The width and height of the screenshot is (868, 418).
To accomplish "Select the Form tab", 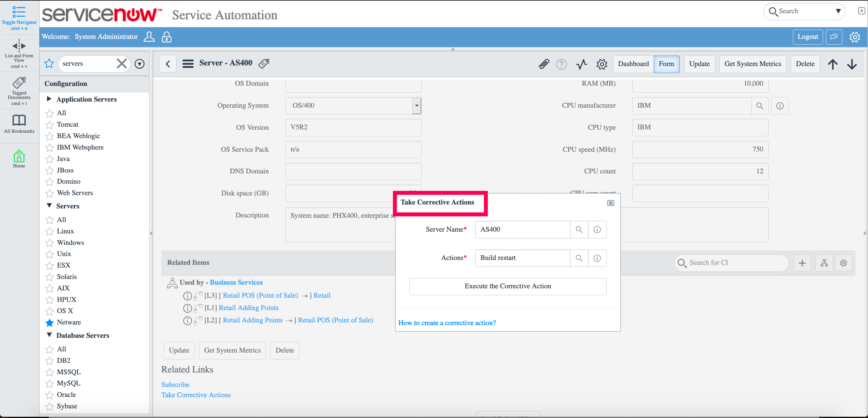I will (x=667, y=64).
